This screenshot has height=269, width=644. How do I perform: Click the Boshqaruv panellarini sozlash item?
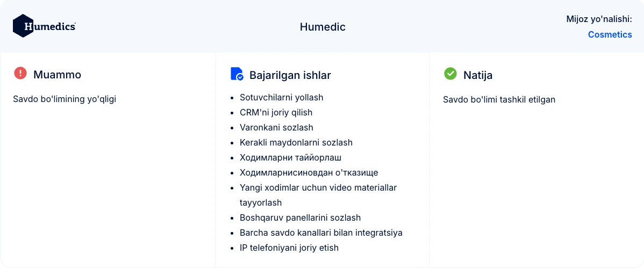[x=300, y=218]
